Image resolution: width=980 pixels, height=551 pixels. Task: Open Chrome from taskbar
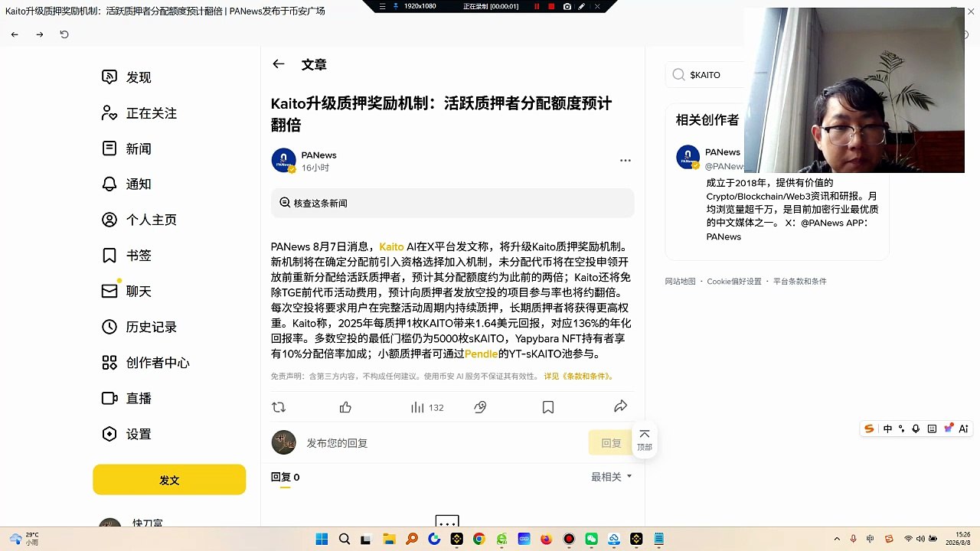pyautogui.click(x=479, y=539)
